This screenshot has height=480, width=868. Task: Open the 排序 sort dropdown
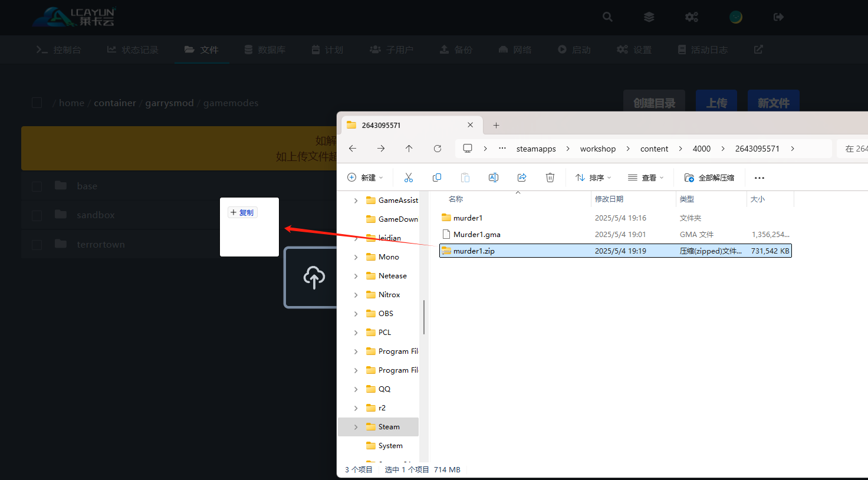pos(593,177)
